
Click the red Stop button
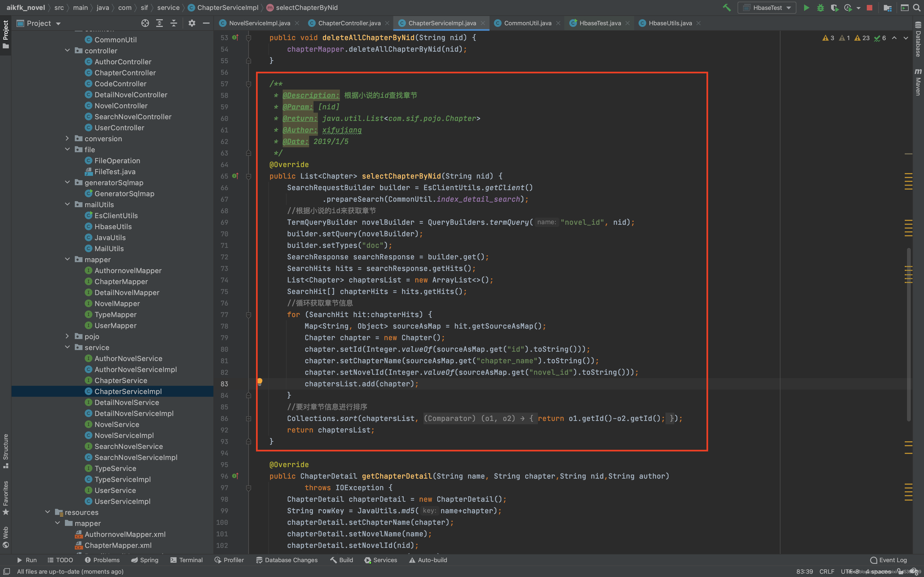click(869, 8)
